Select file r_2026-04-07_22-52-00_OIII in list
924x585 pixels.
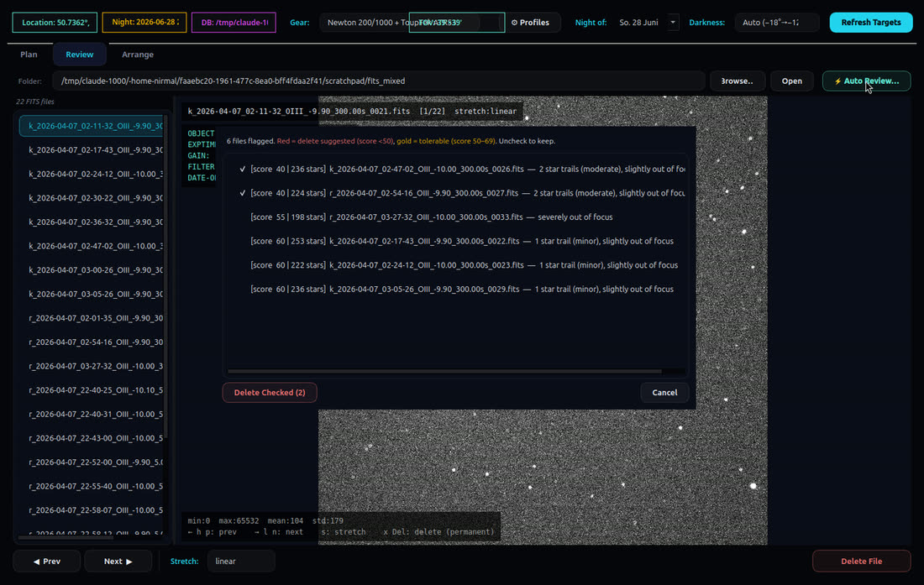(x=92, y=462)
